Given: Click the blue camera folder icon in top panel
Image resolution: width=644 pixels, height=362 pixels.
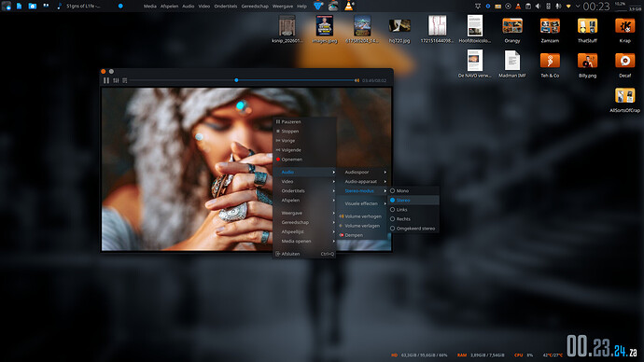Looking at the screenshot, I should 32,7.
